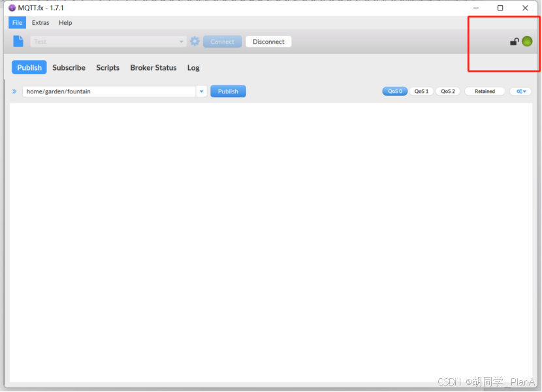This screenshot has height=392, width=542.
Task: Switch to the Log tab
Action: [193, 67]
